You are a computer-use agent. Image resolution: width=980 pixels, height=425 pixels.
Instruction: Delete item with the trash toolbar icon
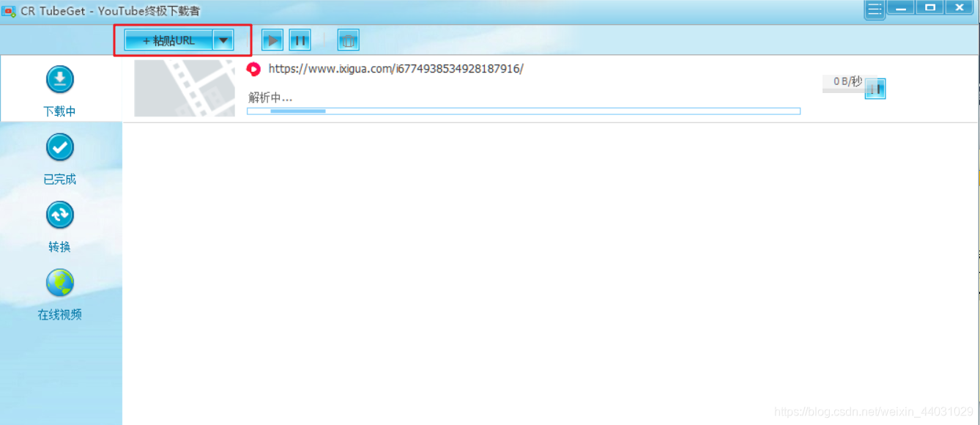click(349, 40)
